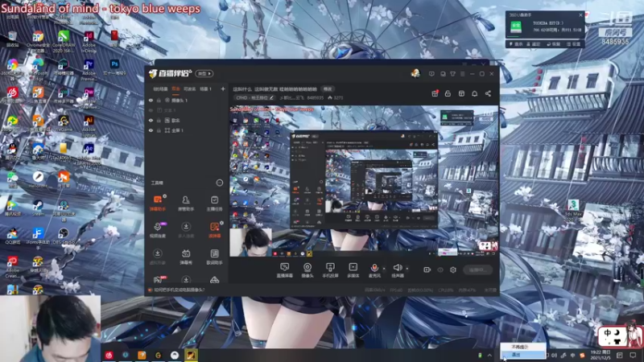Image resolution: width=644 pixels, height=362 pixels.
Task: Show the dimmed 文本 1 source
Action: coord(151,110)
